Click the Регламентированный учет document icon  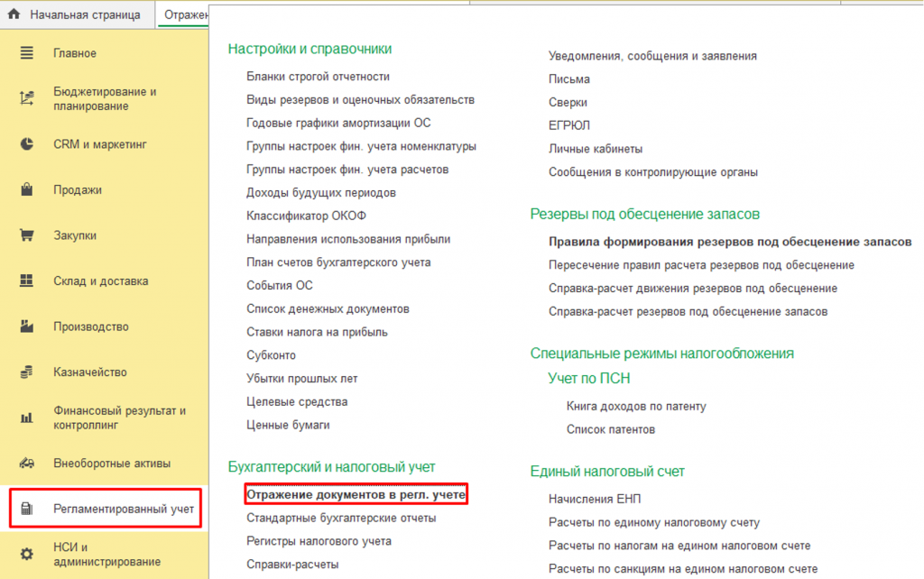coord(26,509)
